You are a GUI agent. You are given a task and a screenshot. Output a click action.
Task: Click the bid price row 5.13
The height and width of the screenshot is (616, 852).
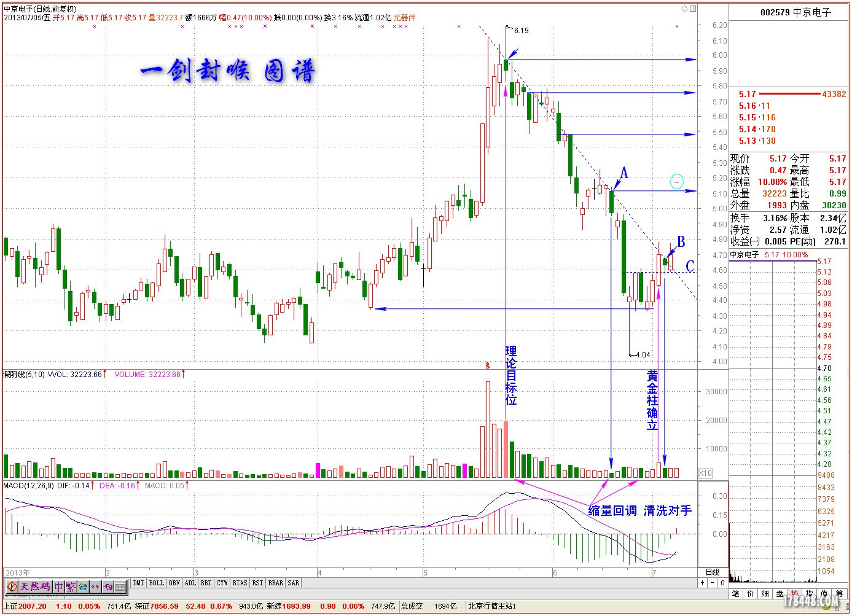tap(757, 141)
